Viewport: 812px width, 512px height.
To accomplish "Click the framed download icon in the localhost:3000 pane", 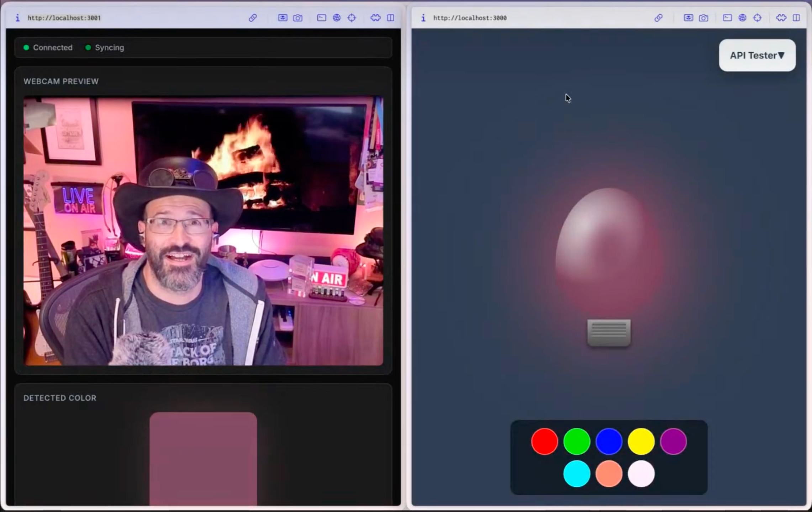I will coord(688,18).
